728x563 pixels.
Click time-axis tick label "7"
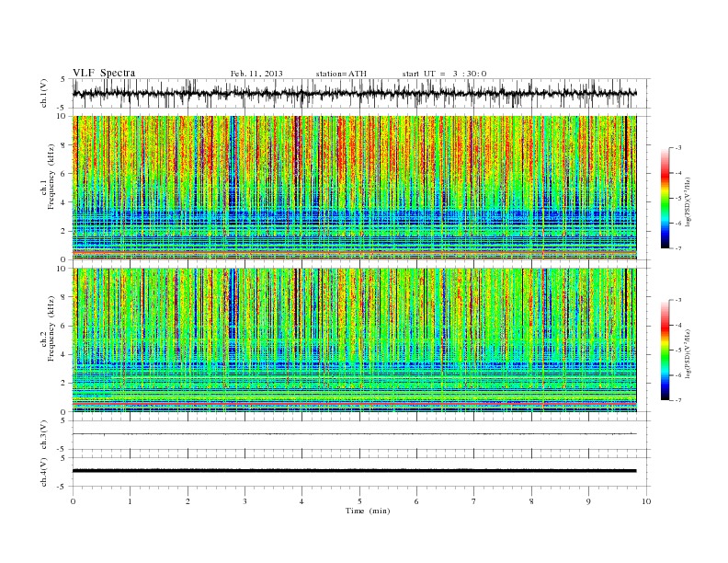(x=473, y=501)
